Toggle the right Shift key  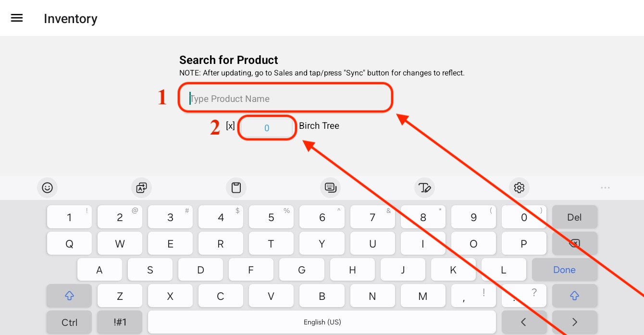click(x=574, y=296)
